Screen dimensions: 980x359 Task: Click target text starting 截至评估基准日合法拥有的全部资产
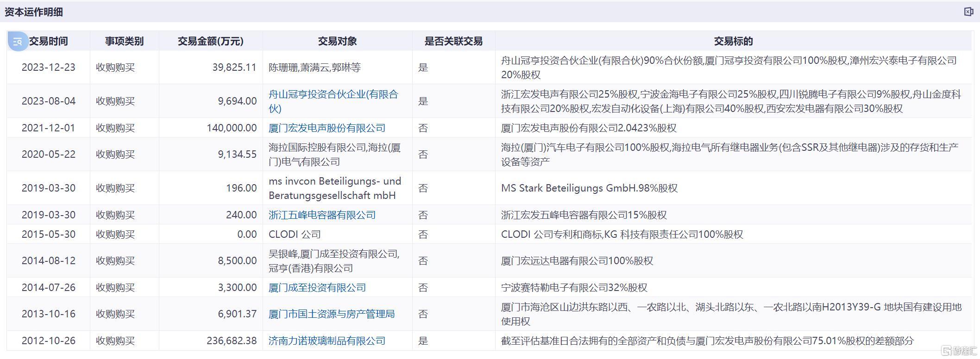(x=707, y=341)
